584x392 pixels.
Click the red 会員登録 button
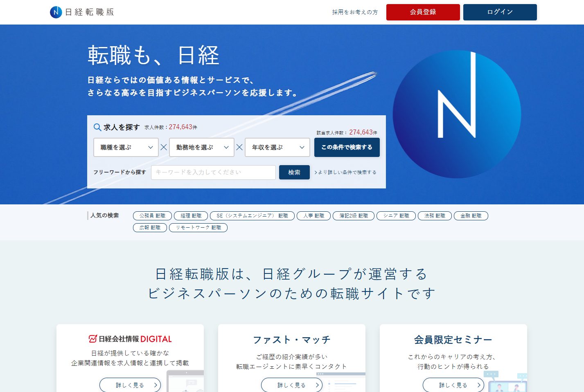tap(423, 12)
